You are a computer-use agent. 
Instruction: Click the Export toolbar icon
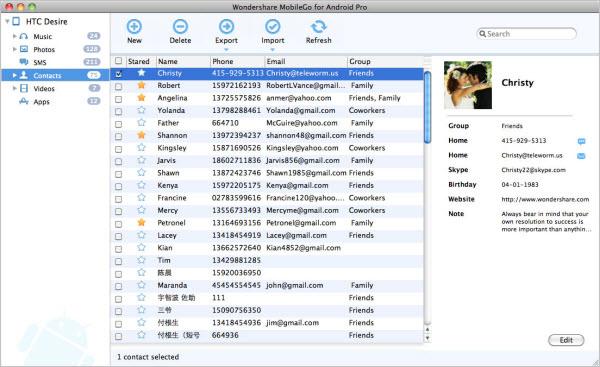(226, 26)
